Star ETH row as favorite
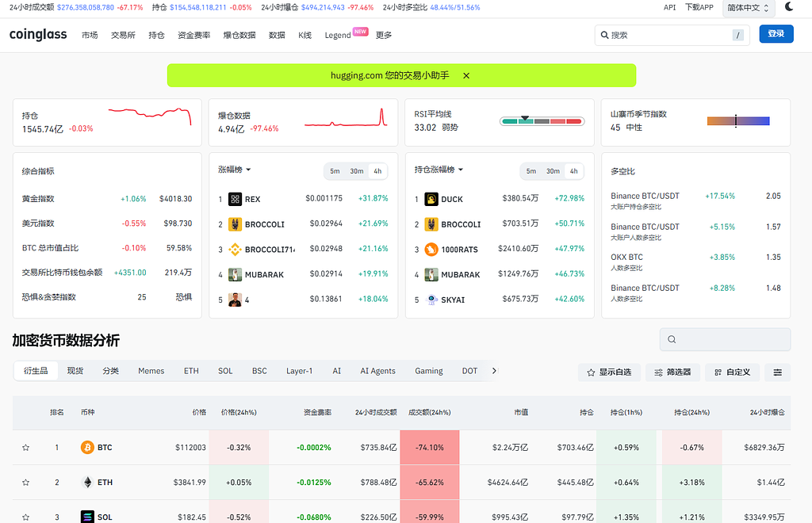Image resolution: width=812 pixels, height=523 pixels. point(25,483)
